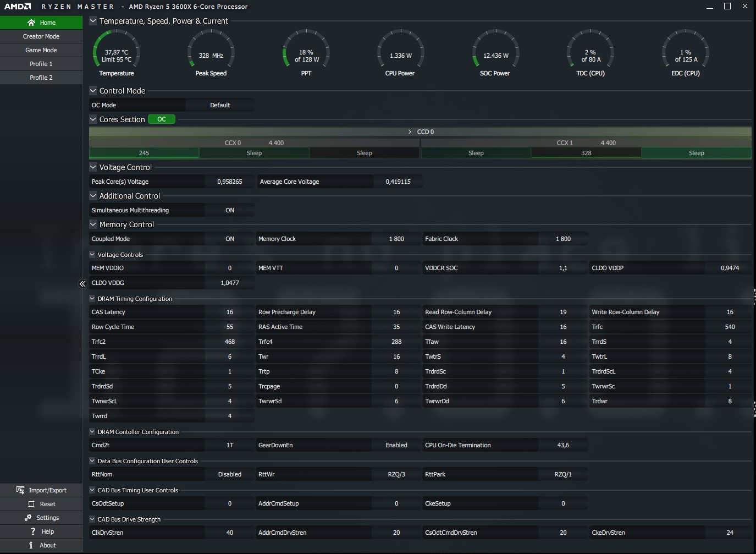
Task: Click the Read Row-Column Delay value 19
Action: coord(563,312)
